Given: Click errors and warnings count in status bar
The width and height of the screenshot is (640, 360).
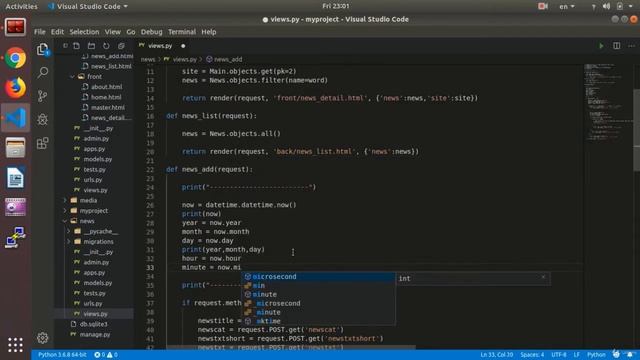Looking at the screenshot, I should click(x=106, y=355).
